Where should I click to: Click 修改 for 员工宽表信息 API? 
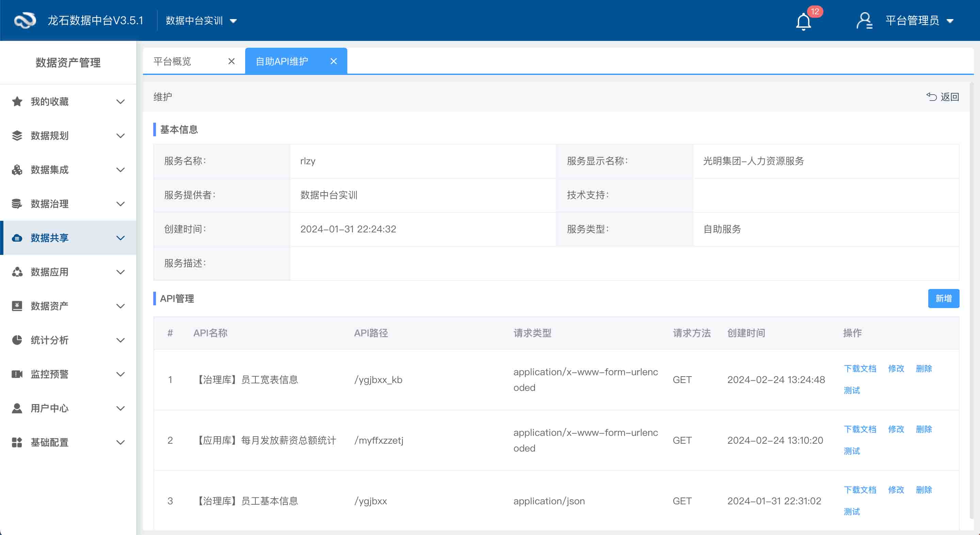(896, 369)
